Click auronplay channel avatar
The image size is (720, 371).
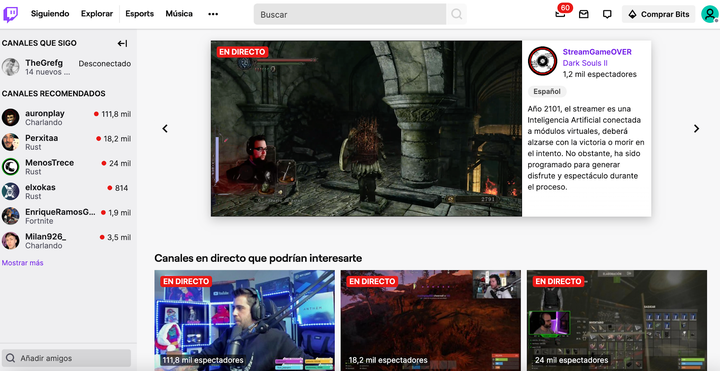pyautogui.click(x=11, y=118)
